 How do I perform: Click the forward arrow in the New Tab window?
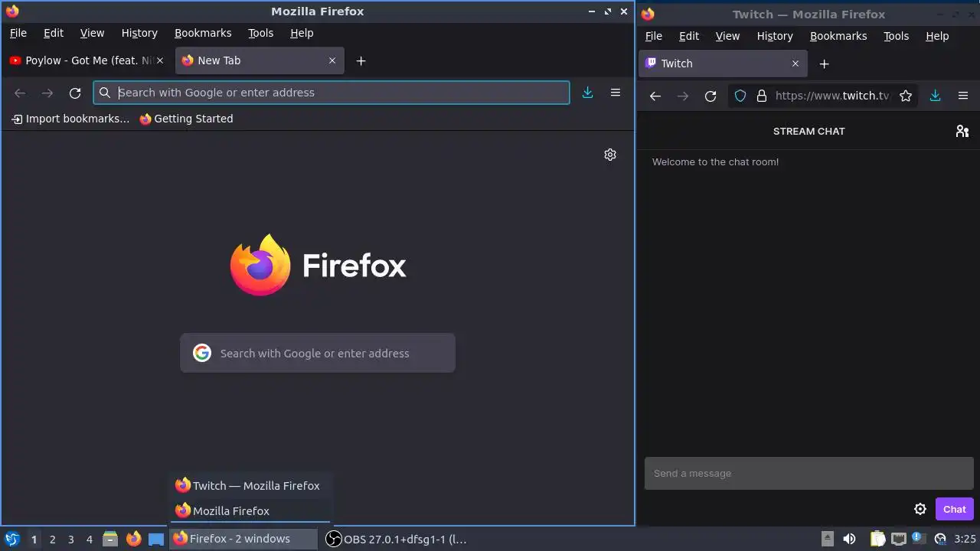click(x=47, y=93)
